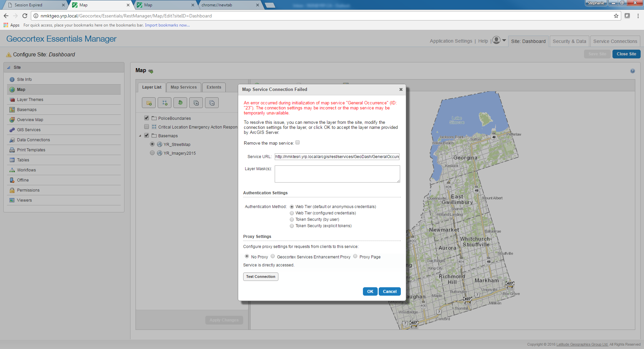Toggle the Basemaps folder checkbox
Image resolution: width=644 pixels, height=349 pixels.
[x=147, y=135]
